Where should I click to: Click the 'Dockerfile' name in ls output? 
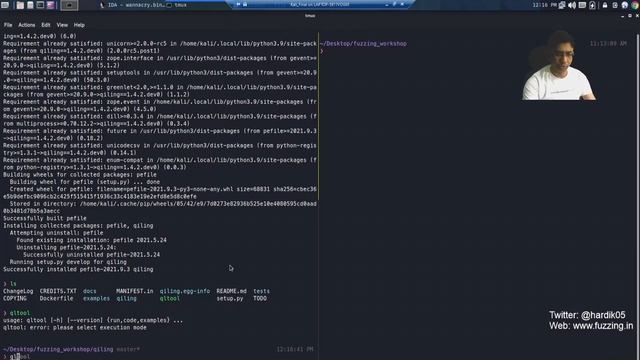click(56, 298)
